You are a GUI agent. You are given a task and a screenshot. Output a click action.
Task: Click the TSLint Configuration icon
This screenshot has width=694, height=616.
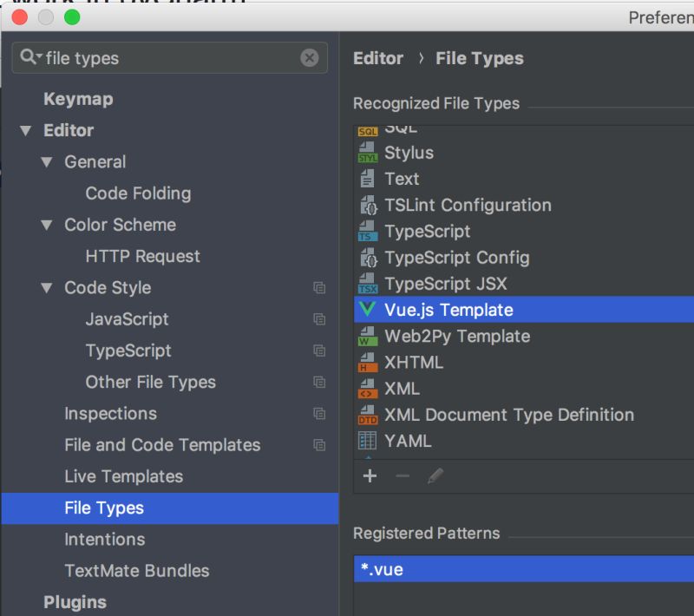(369, 205)
